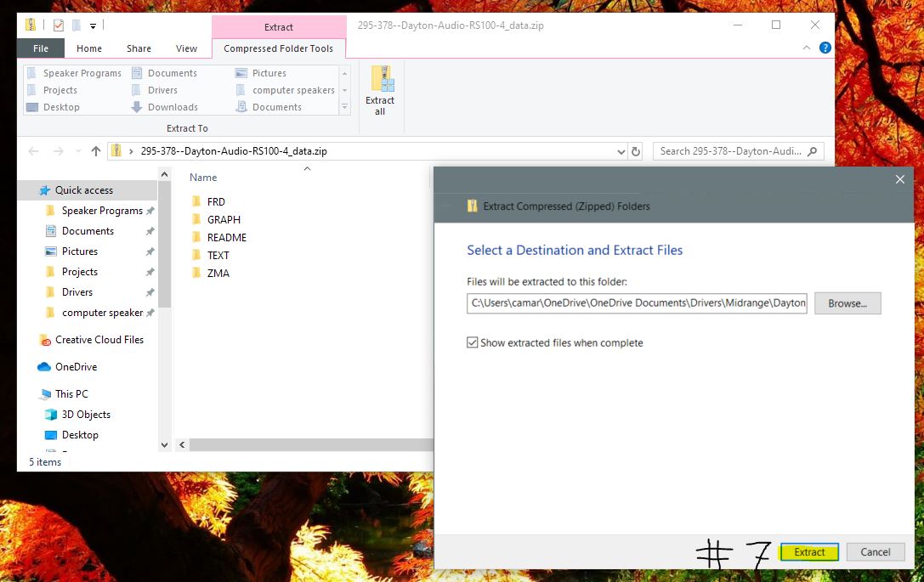924x582 pixels.
Task: Show next row in the Extract To gallery
Action: tap(345, 90)
